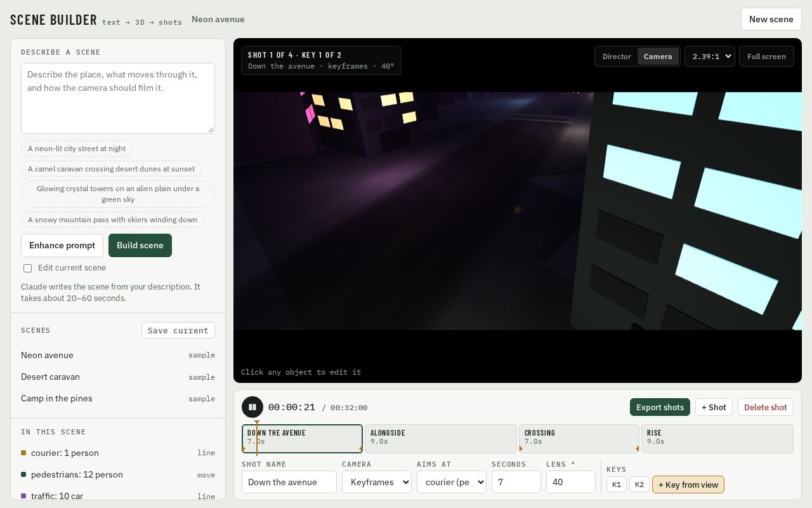Click the purple traffic color dot
Screen dimensions: 812x508
pyautogui.click(x=23, y=496)
